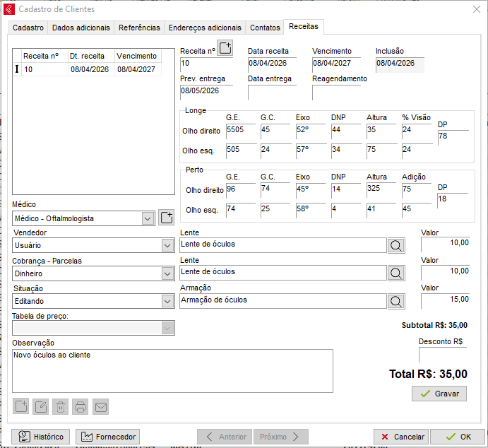Image resolution: width=488 pixels, height=448 pixels.
Task: Open the Endereços adicionais tab
Action: [x=205, y=28]
